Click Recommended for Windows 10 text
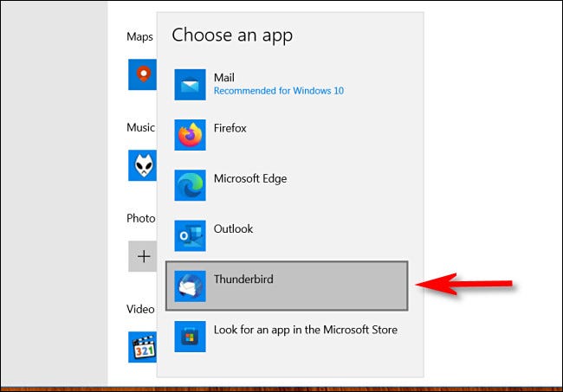This screenshot has width=563, height=392. (279, 91)
